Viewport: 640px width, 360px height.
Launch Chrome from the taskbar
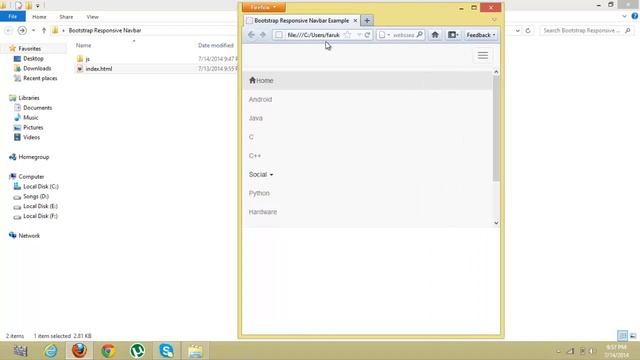(108, 351)
